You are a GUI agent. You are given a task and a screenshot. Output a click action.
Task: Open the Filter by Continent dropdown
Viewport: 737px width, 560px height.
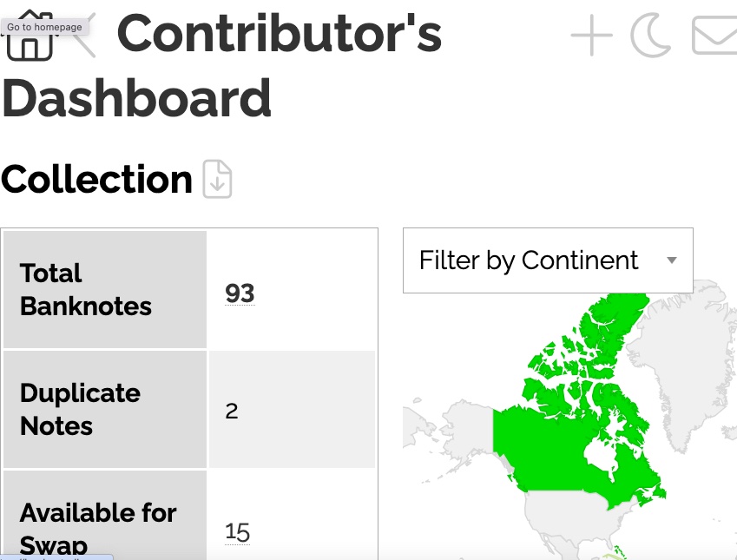click(x=530, y=260)
